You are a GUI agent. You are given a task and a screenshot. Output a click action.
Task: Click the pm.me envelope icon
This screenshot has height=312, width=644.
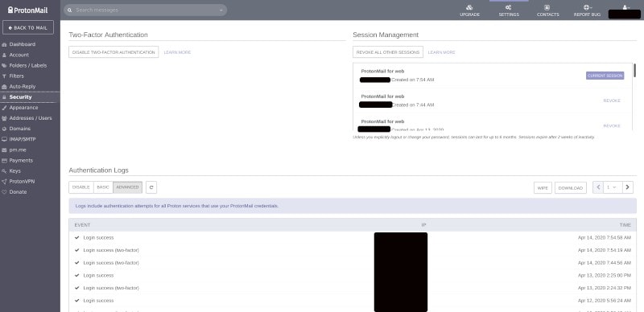pos(5,150)
